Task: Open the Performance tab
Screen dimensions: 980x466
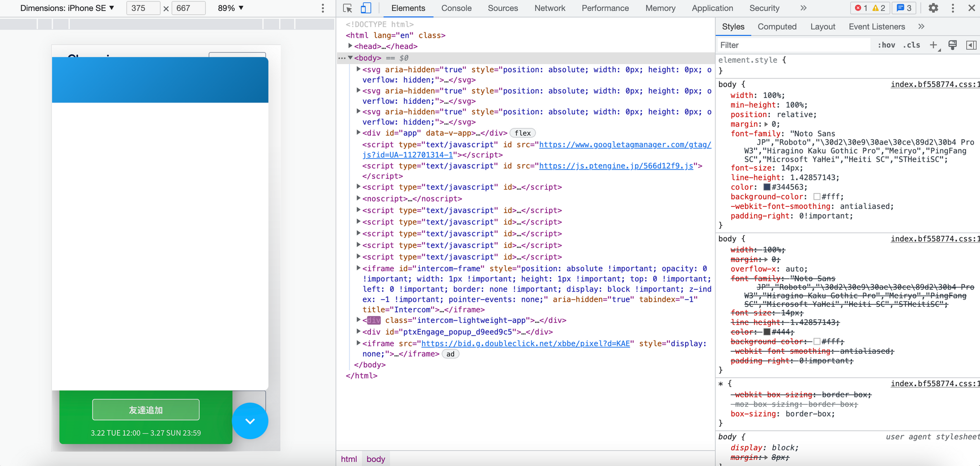Action: [605, 8]
